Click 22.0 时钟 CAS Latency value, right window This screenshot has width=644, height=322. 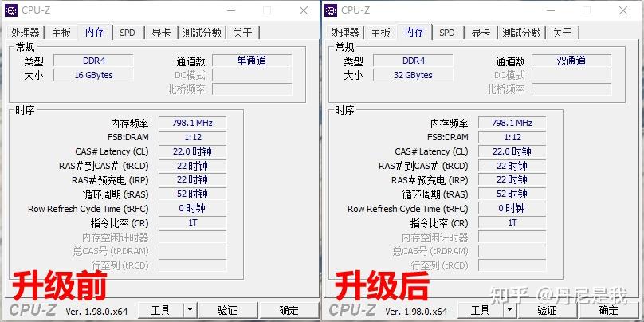(512, 151)
